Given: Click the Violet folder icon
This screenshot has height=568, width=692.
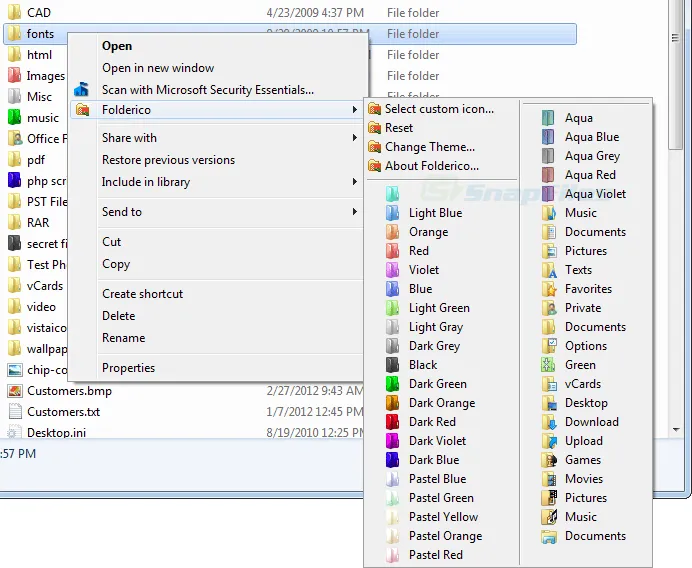Looking at the screenshot, I should coord(392,270).
